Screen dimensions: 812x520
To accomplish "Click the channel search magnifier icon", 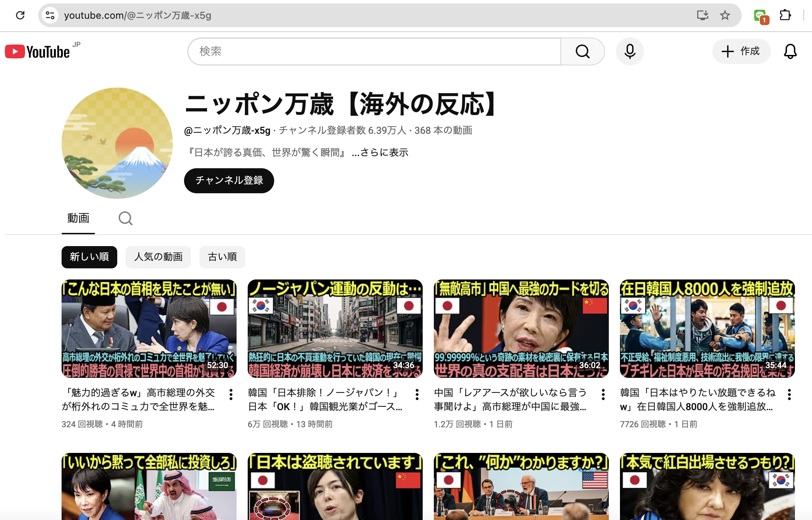I will [125, 219].
